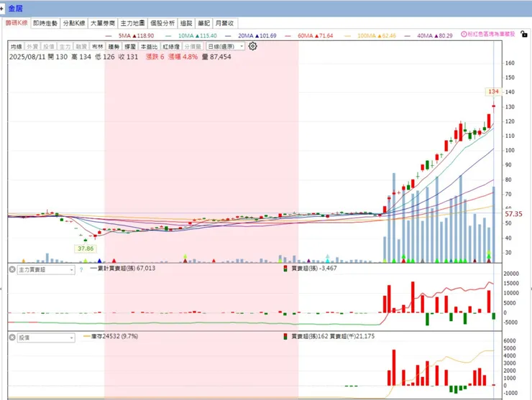Toggle the 融資 overlay button

click(x=81, y=47)
